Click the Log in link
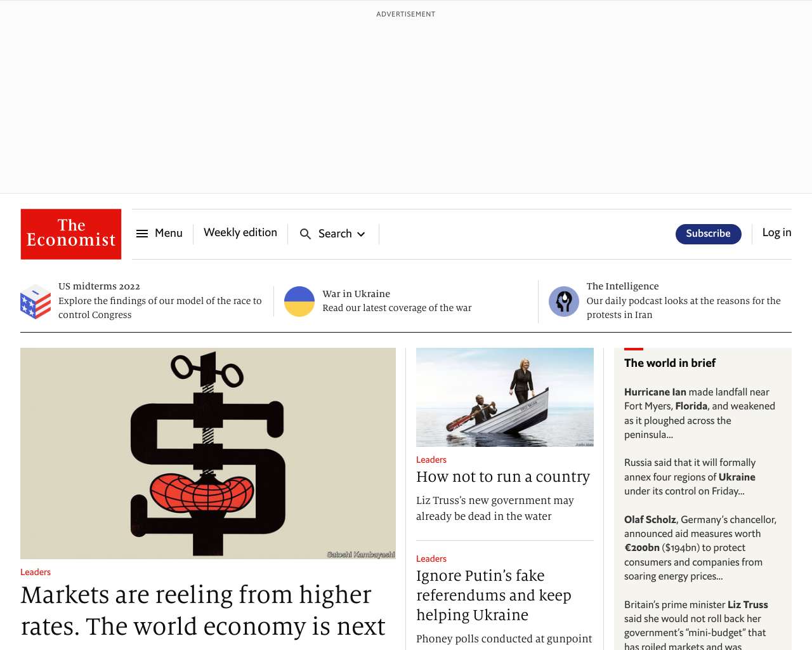This screenshot has height=650, width=812. [777, 233]
